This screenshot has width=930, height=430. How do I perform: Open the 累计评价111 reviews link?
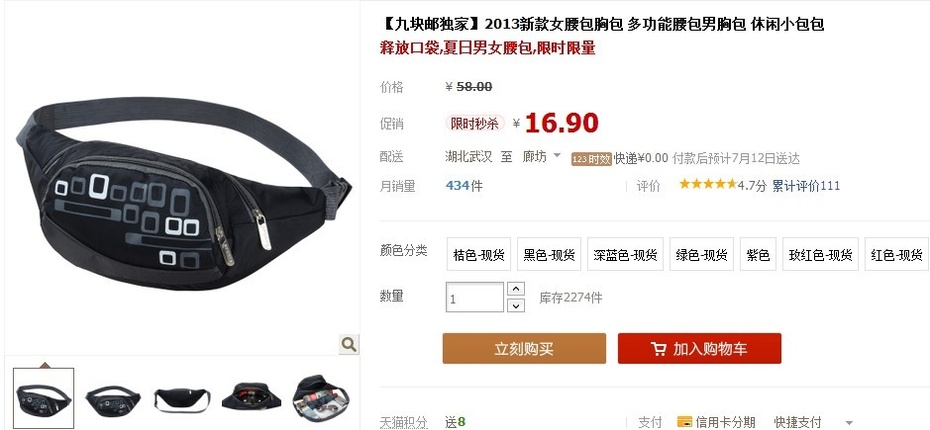[x=806, y=186]
